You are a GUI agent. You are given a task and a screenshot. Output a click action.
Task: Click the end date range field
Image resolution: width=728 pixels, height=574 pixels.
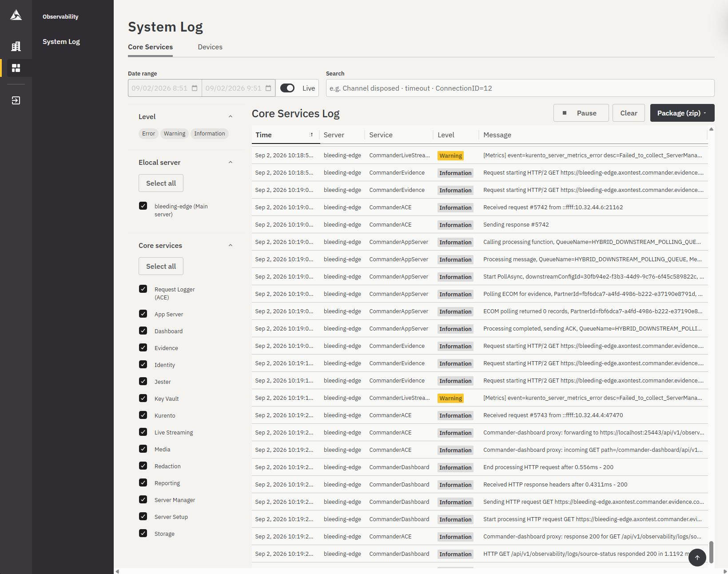pos(239,88)
